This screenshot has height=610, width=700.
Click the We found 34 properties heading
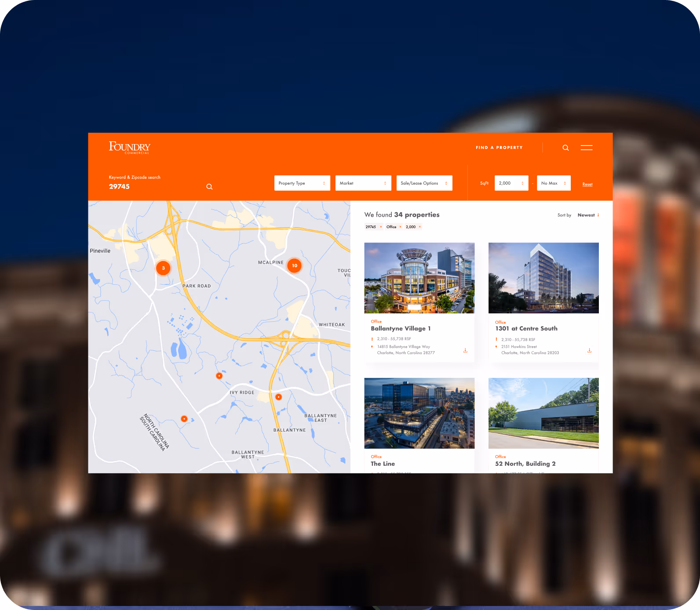pyautogui.click(x=402, y=214)
